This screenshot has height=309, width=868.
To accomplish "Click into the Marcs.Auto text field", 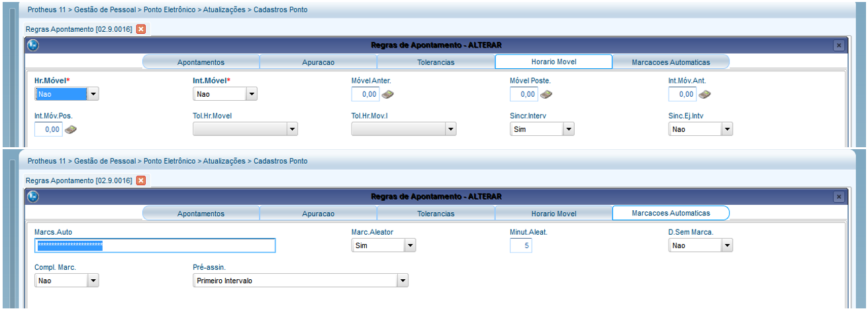I will coord(155,246).
